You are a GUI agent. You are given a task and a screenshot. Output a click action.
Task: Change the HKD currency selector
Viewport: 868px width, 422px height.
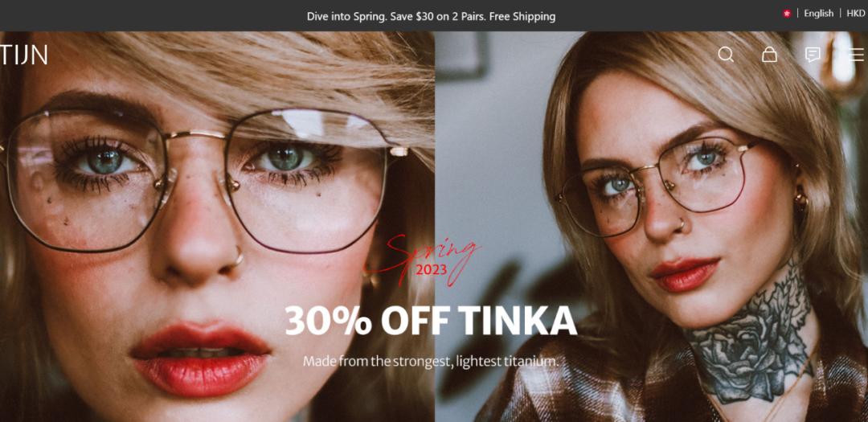click(x=855, y=14)
